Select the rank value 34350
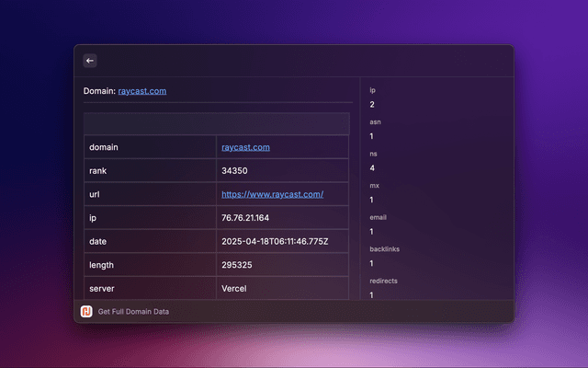The image size is (588, 368). pos(234,171)
